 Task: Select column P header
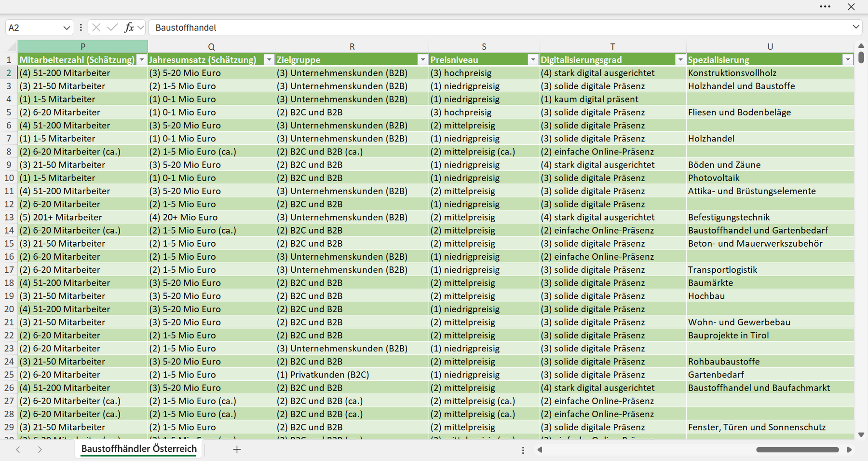click(83, 47)
